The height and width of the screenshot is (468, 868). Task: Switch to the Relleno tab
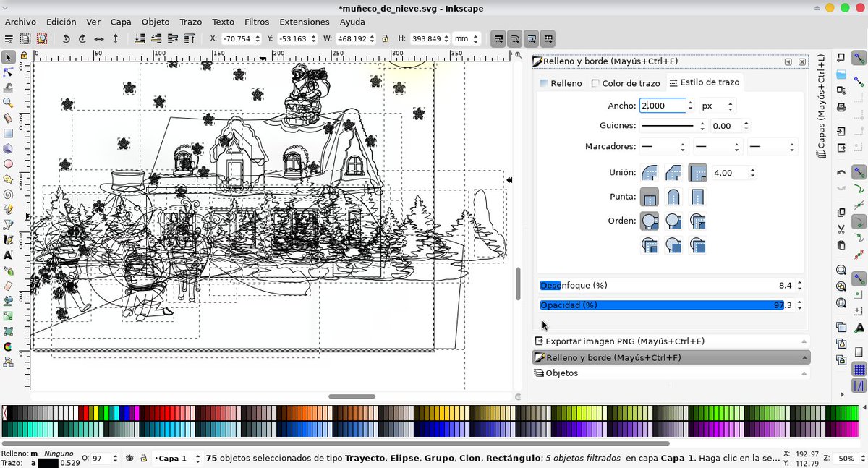[561, 83]
